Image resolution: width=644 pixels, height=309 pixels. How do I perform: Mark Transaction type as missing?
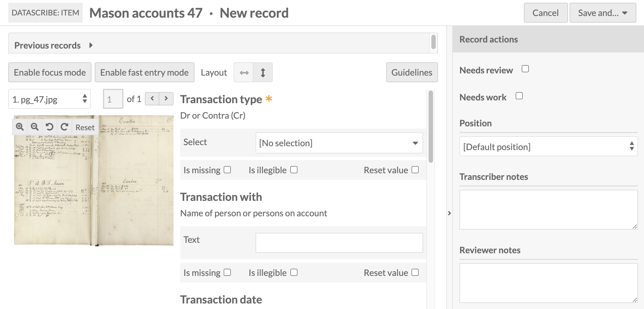227,170
